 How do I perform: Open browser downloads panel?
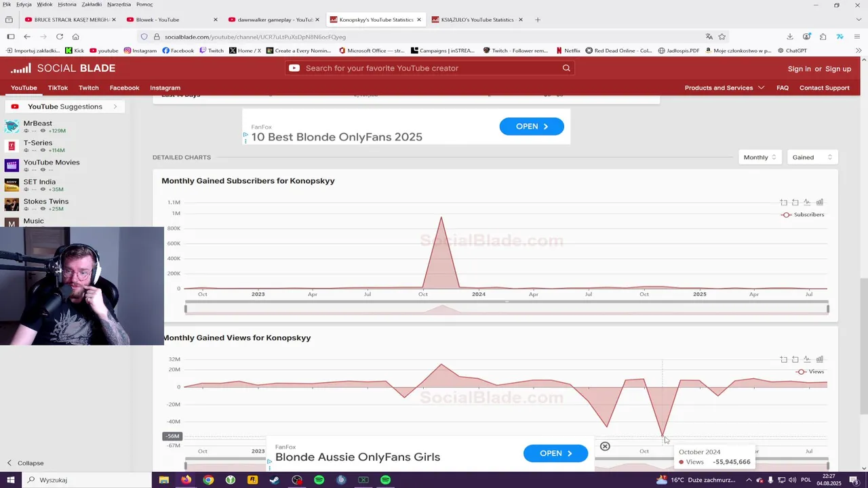click(790, 37)
